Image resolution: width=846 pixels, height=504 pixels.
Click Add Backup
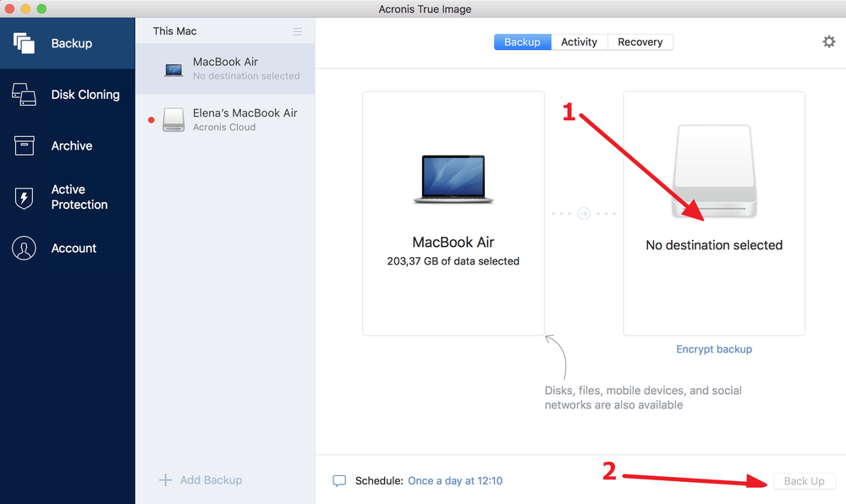coord(201,479)
